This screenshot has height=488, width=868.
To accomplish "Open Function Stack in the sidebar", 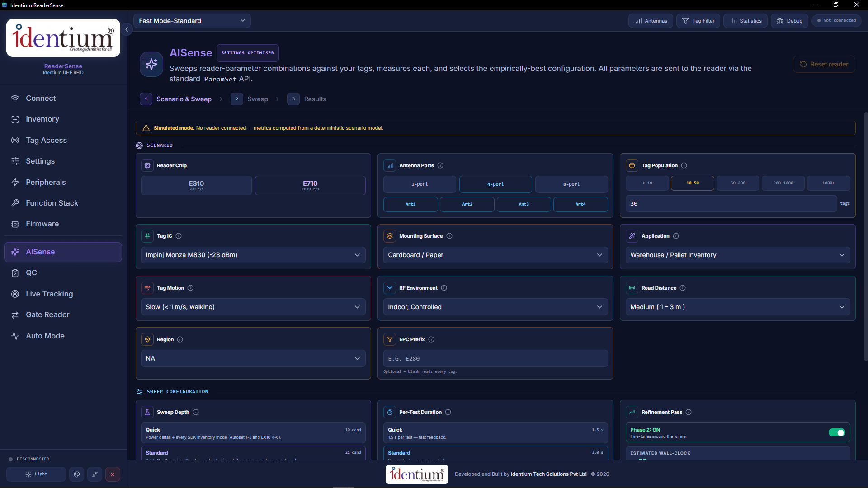I will tap(63, 203).
